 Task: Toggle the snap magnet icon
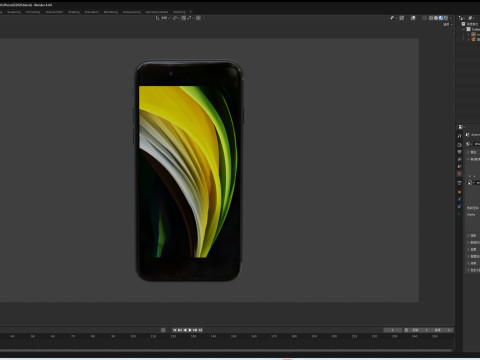point(183,18)
